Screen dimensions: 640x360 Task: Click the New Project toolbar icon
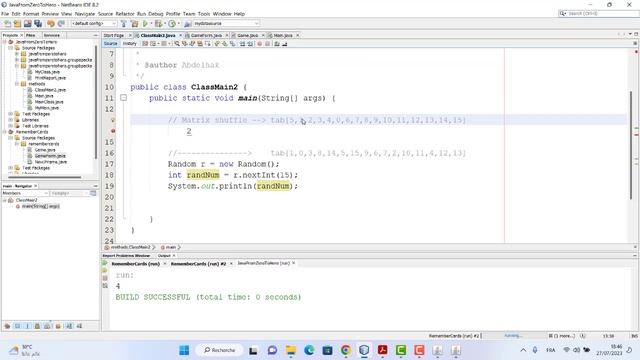click(18, 24)
